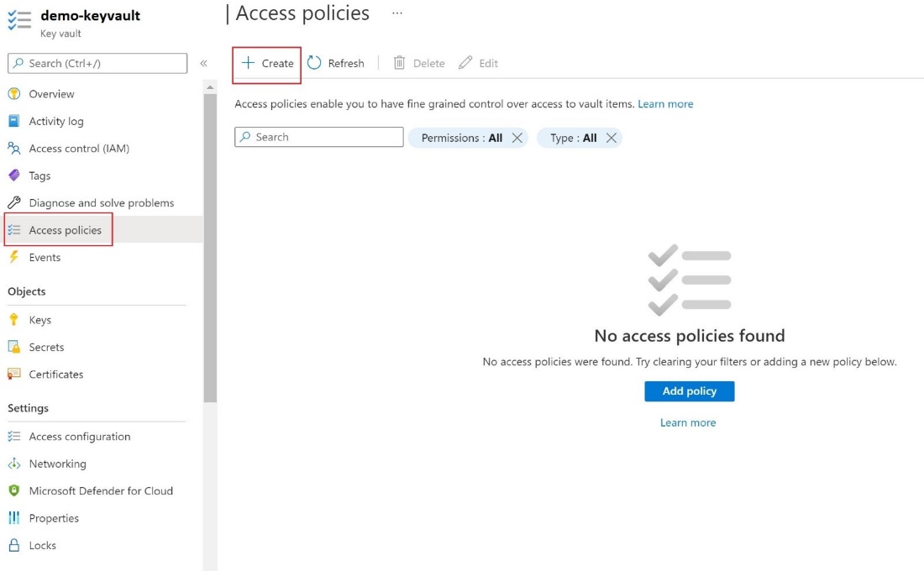
Task: Click the blue Add policy button
Action: [x=689, y=390]
